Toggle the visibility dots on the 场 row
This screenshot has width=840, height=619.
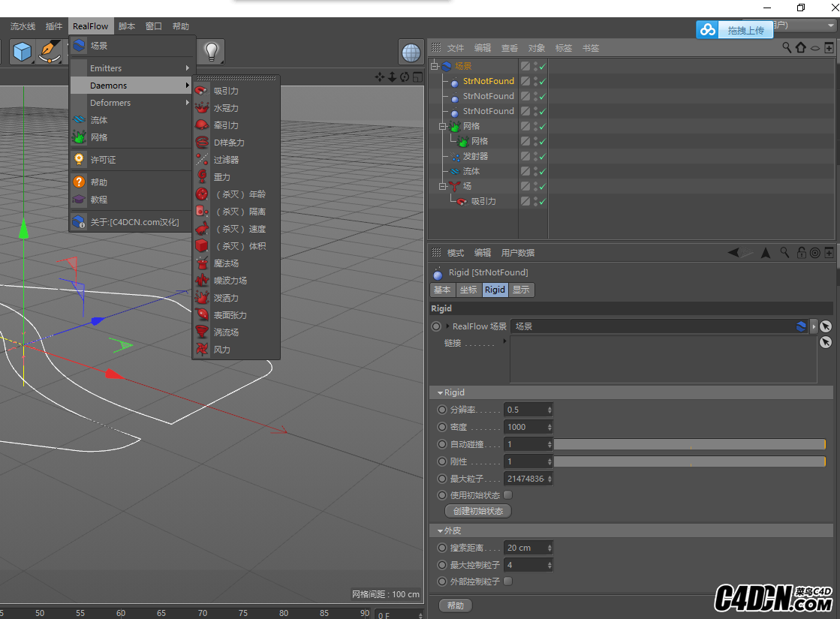536,186
